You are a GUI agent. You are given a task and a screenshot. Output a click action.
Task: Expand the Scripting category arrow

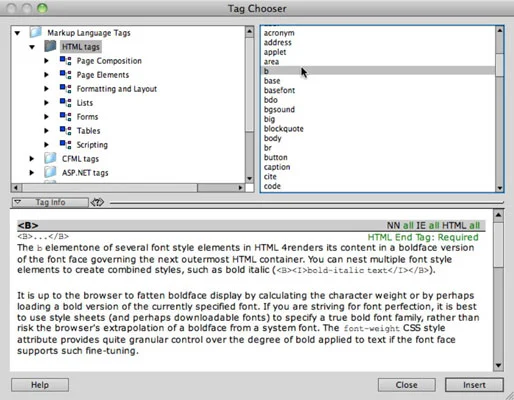click(46, 145)
